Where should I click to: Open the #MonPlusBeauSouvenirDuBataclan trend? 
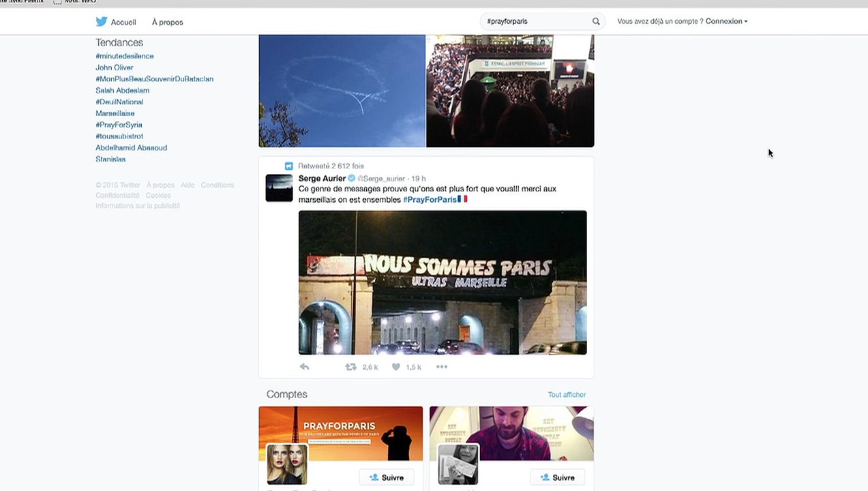coord(155,79)
